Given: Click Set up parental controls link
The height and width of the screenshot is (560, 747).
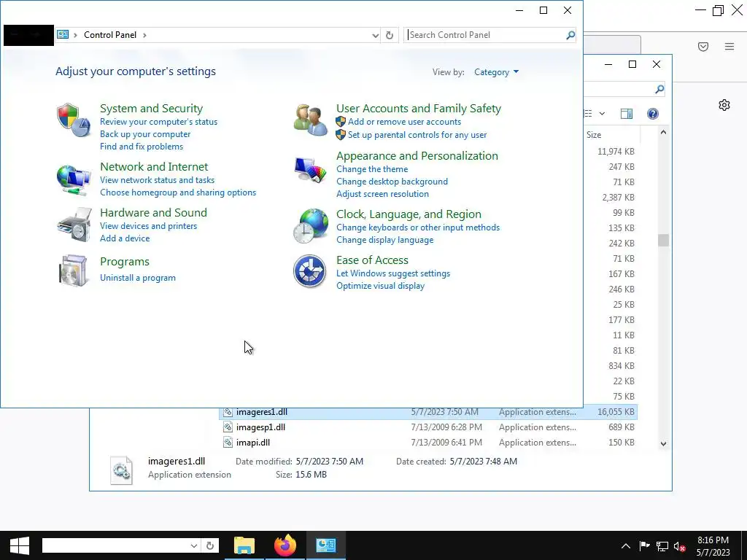Looking at the screenshot, I should click(x=417, y=135).
